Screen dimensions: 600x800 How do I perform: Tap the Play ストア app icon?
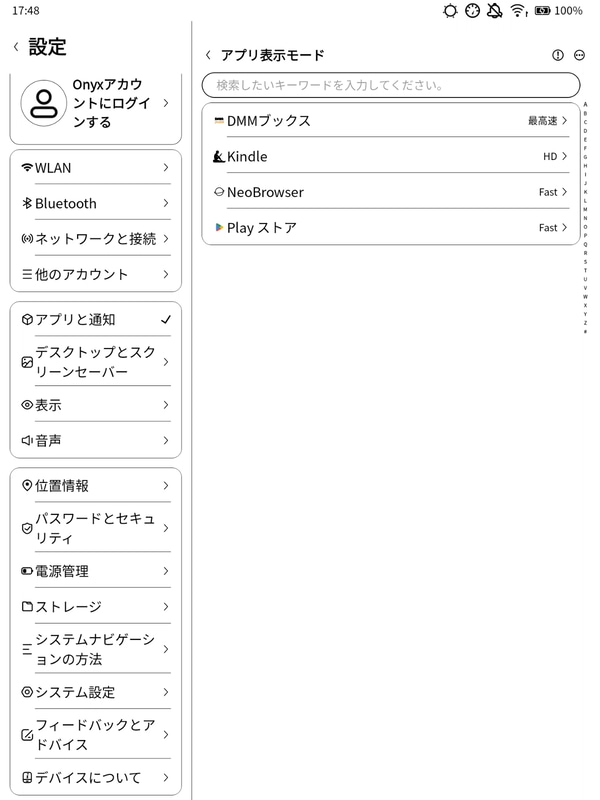click(x=220, y=227)
